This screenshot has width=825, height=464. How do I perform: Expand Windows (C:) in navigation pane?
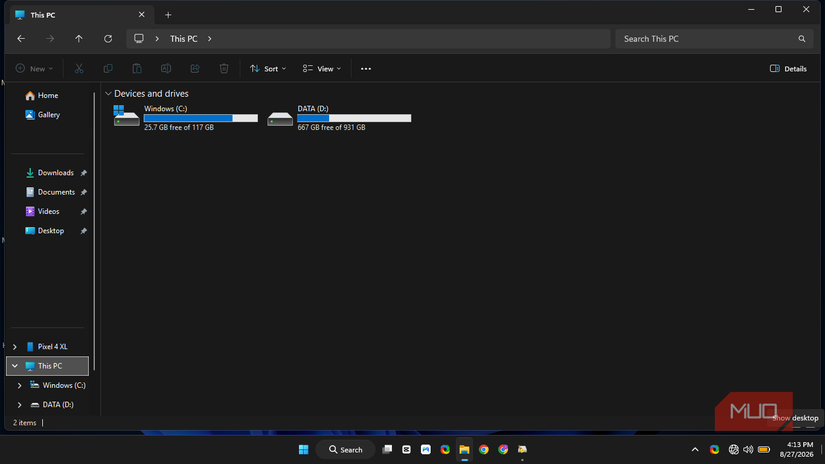[x=19, y=385]
